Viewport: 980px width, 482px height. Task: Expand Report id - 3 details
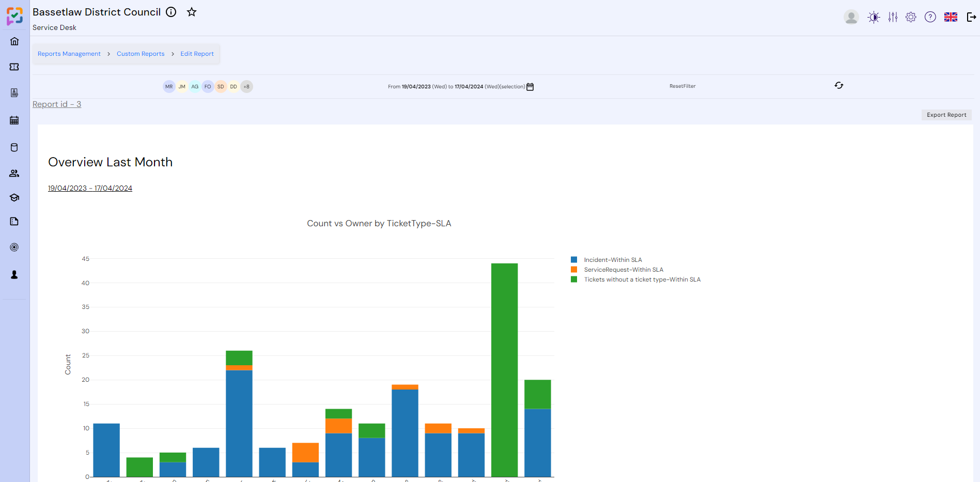[x=57, y=104]
